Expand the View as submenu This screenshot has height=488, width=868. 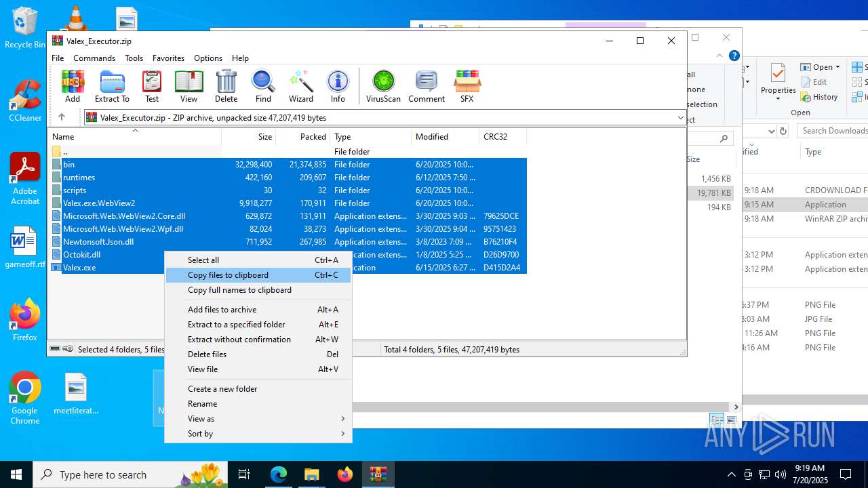pyautogui.click(x=258, y=419)
